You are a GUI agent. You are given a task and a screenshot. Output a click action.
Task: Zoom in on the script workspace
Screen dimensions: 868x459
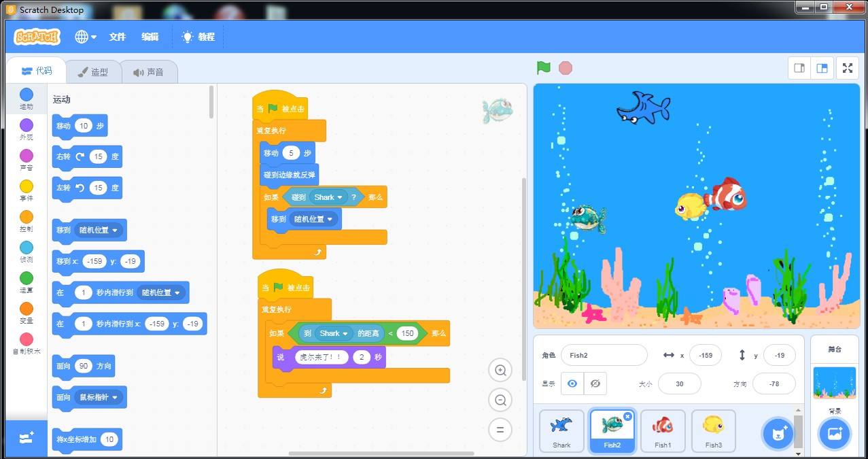501,371
